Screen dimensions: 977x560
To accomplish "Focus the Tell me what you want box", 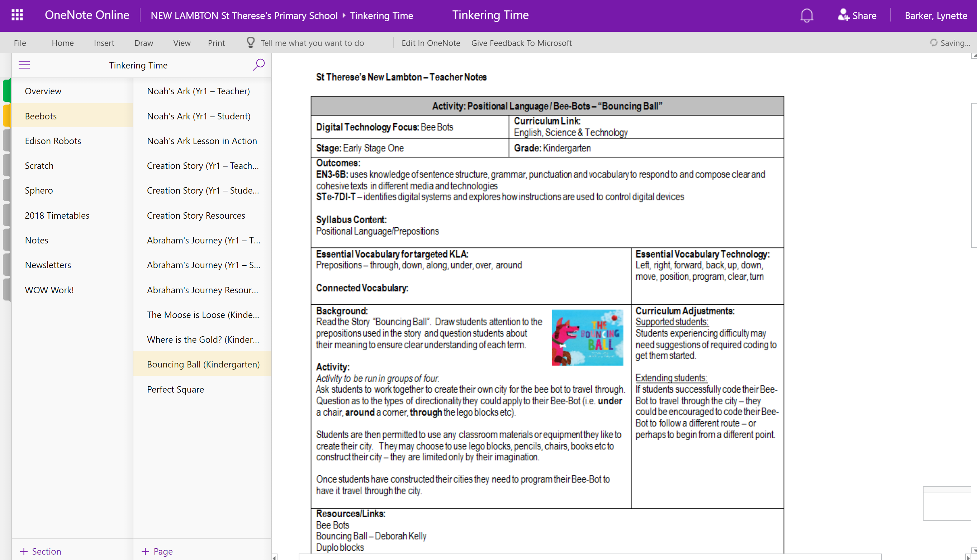I will (x=312, y=43).
